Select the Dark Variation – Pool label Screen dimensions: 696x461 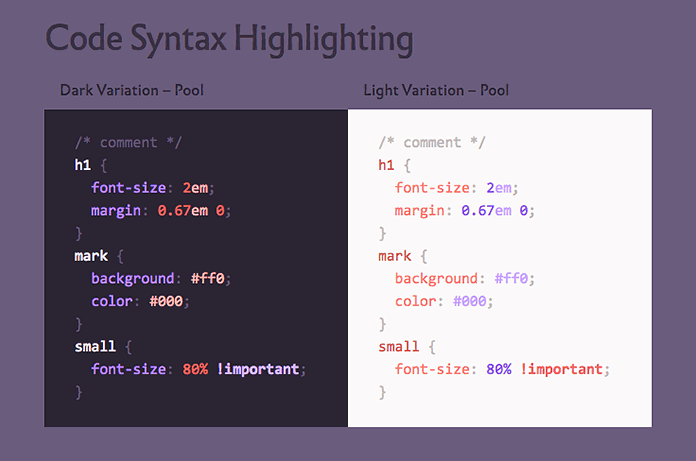tap(131, 90)
